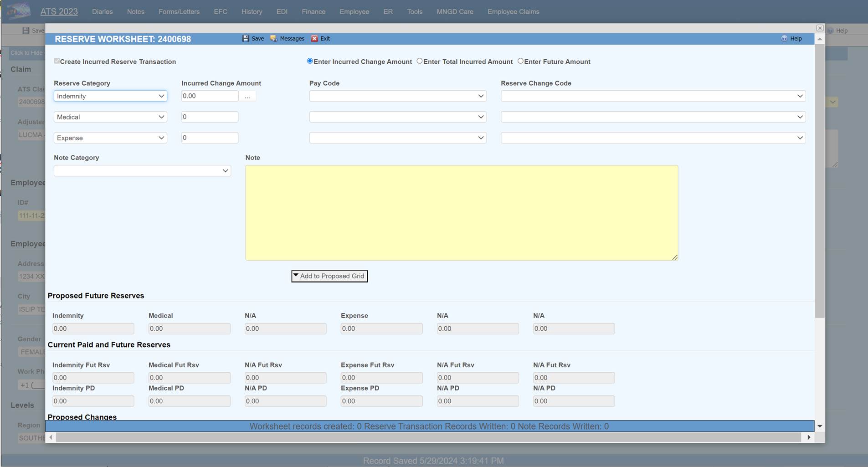Image resolution: width=868 pixels, height=467 pixels.
Task: Open the Finance menu
Action: coord(313,11)
